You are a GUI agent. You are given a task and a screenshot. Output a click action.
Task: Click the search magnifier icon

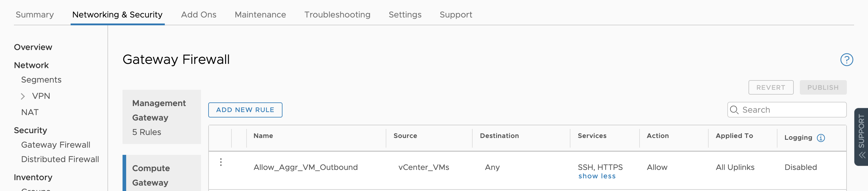tap(735, 110)
